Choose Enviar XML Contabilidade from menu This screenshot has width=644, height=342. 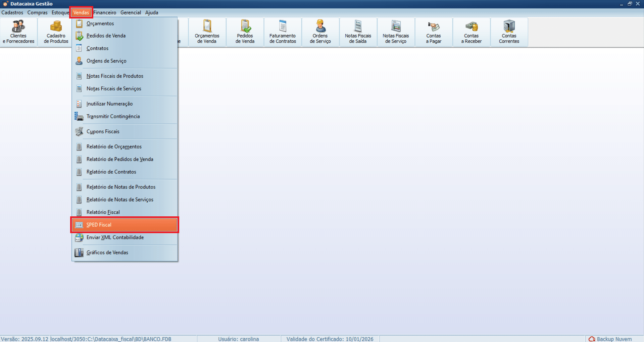(x=115, y=238)
